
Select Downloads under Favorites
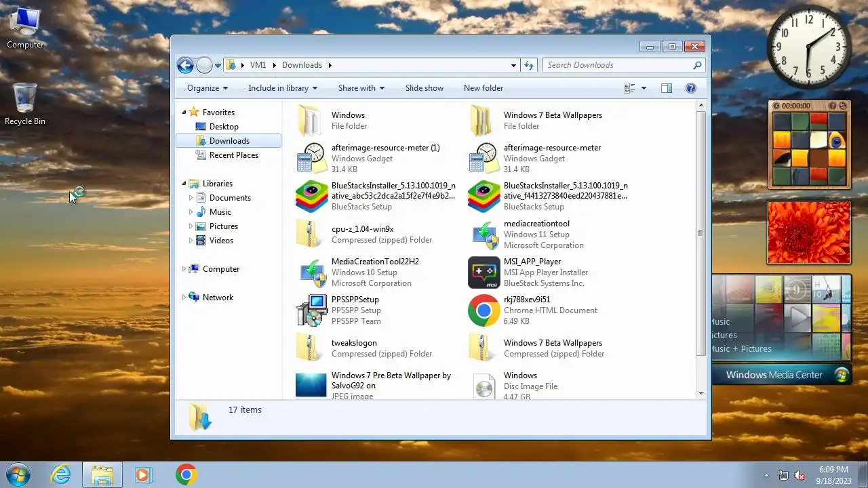coord(229,141)
